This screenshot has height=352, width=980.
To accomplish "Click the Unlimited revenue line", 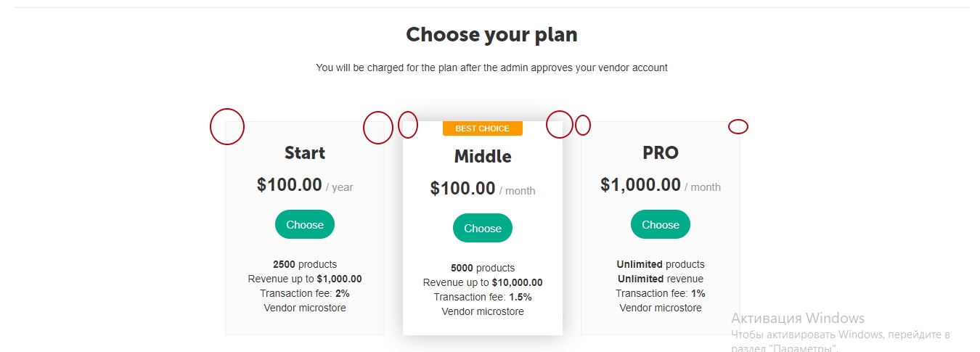I will coord(661,279).
